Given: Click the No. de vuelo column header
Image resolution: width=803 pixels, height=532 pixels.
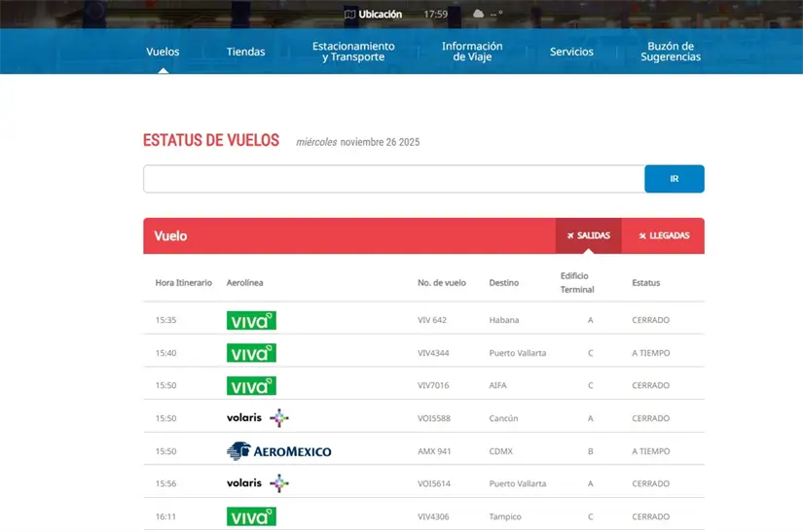Looking at the screenshot, I should (x=442, y=283).
